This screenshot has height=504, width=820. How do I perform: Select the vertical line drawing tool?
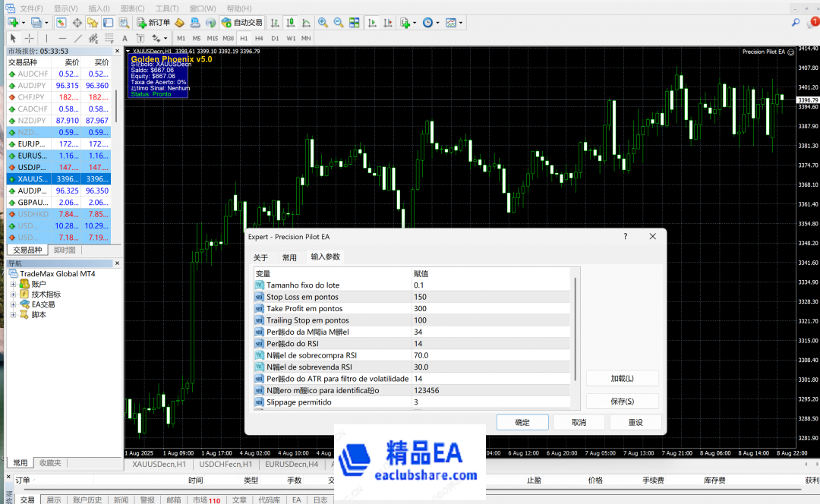(46, 38)
